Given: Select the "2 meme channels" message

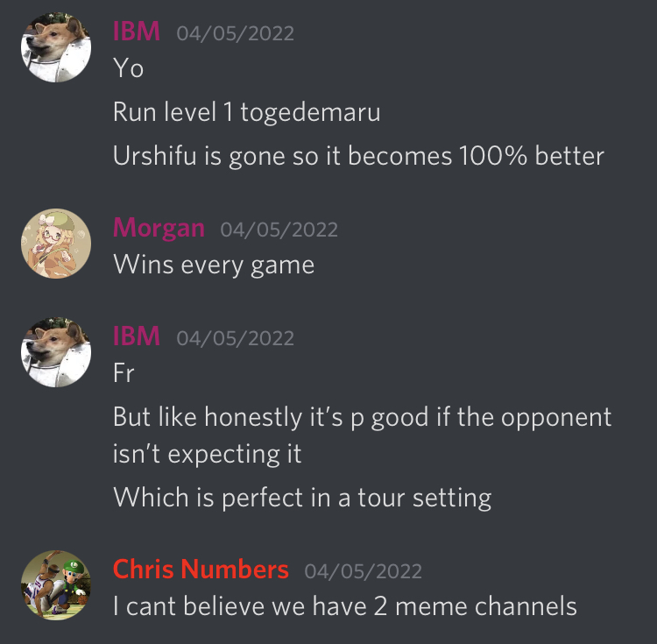Looking at the screenshot, I should (x=345, y=606).
